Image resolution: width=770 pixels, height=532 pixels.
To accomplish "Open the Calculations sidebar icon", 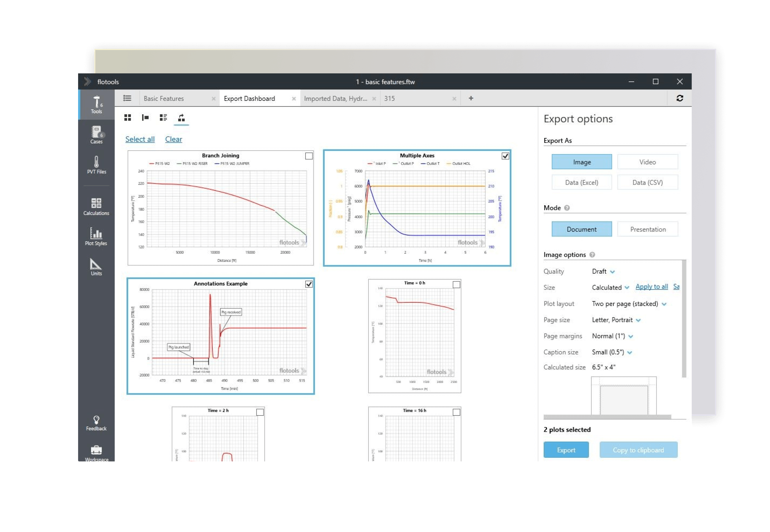I will click(97, 206).
